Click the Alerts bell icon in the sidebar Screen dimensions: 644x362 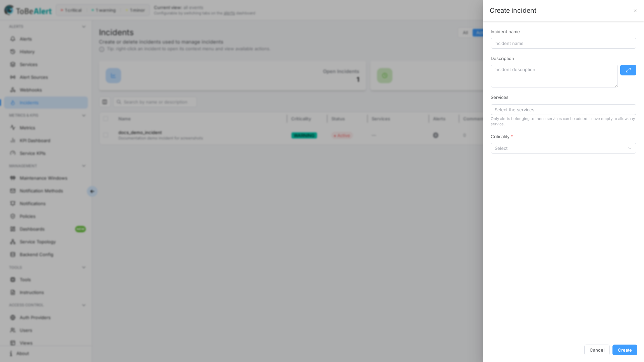click(13, 39)
